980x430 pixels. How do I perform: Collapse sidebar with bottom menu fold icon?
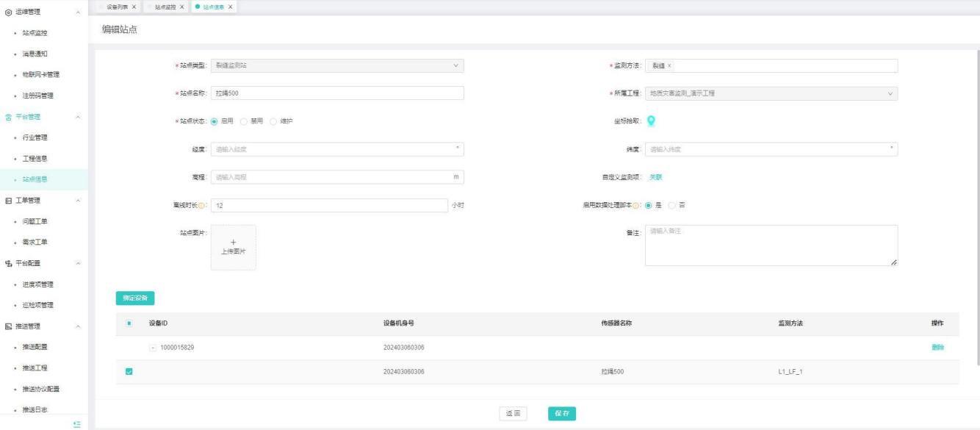pyautogui.click(x=75, y=424)
